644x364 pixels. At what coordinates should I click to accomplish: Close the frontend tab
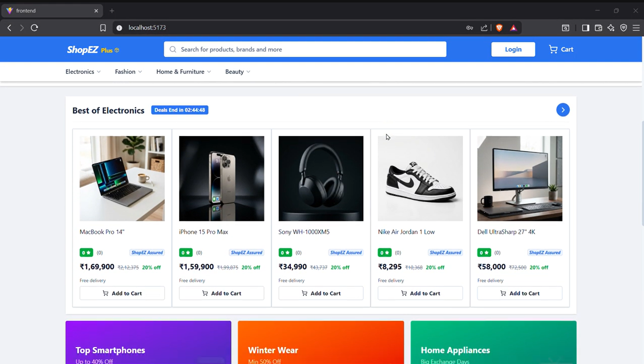[x=96, y=11]
